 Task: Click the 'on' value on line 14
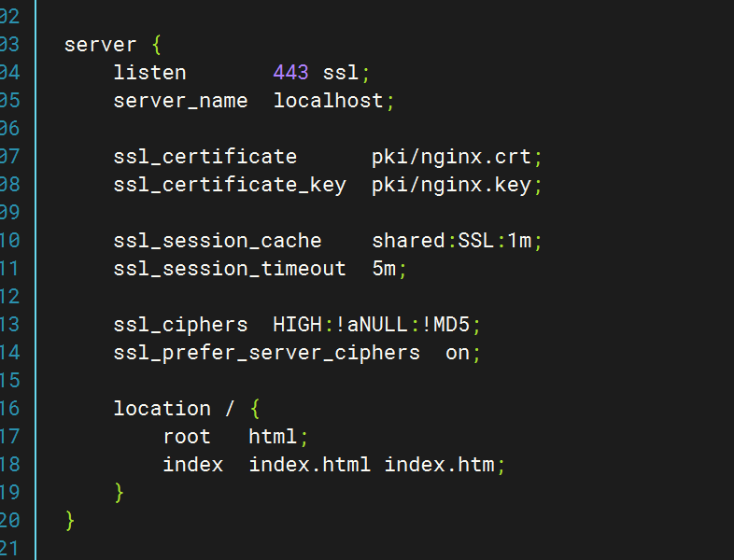click(x=458, y=354)
